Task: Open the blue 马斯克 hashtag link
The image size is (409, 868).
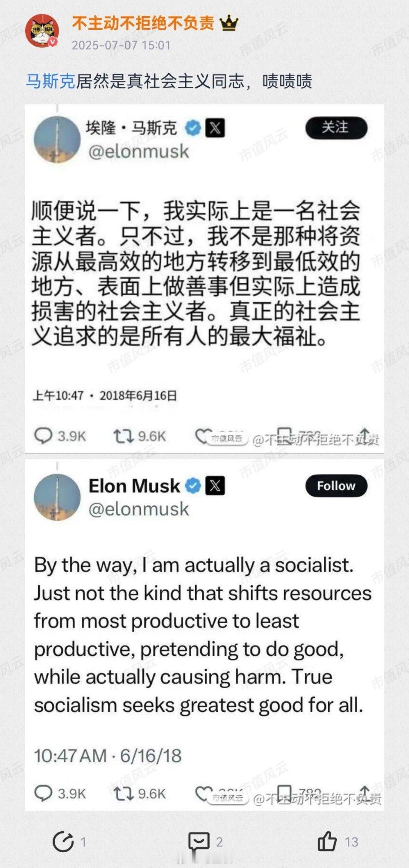Action: (50, 81)
